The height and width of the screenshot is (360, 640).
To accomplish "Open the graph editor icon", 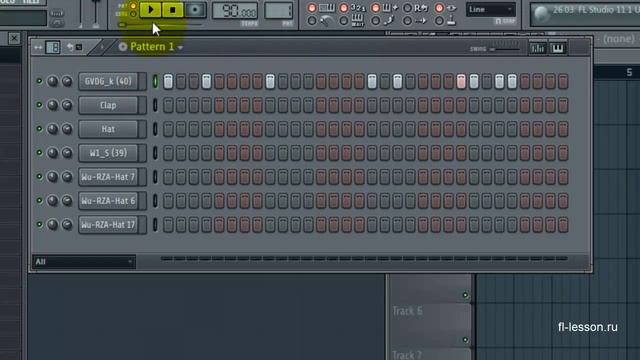I will click(538, 49).
